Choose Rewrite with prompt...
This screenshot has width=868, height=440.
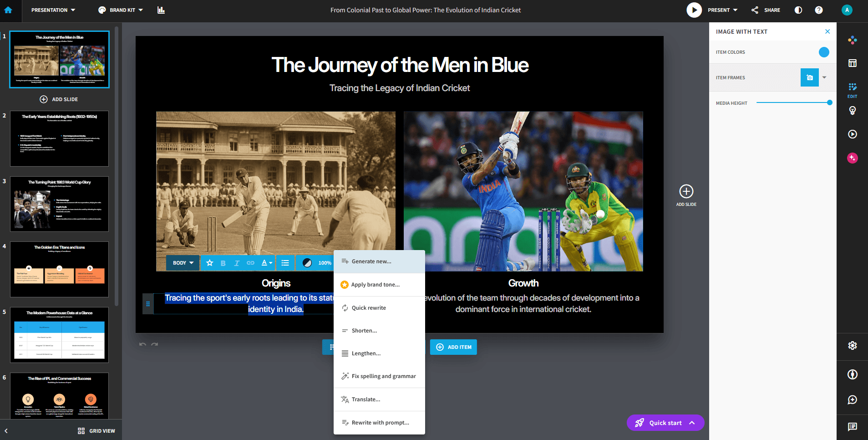[379, 423]
